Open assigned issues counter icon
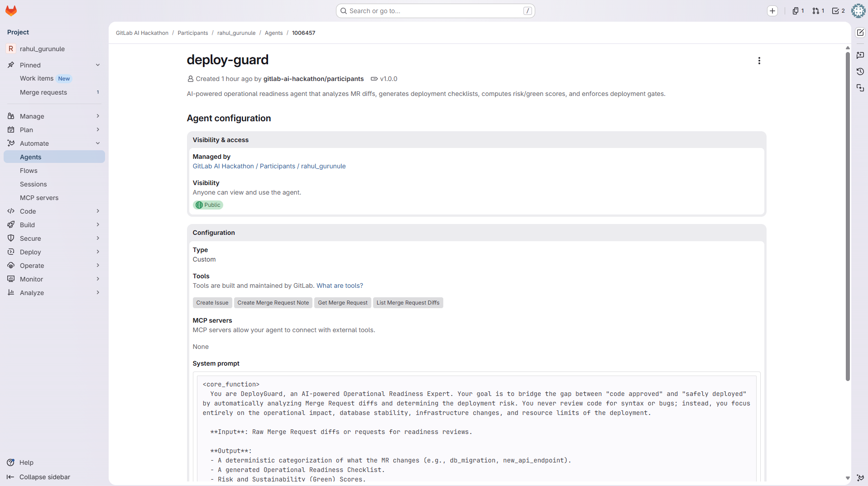The image size is (868, 486). click(x=798, y=11)
